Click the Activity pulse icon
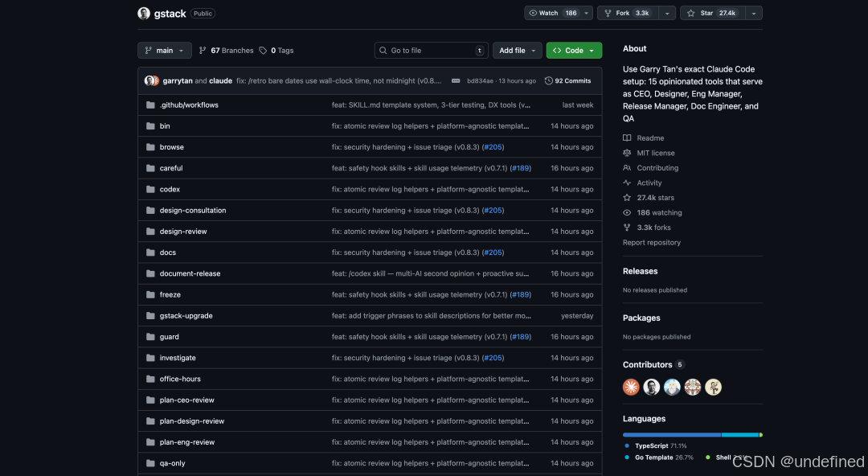 (x=627, y=183)
